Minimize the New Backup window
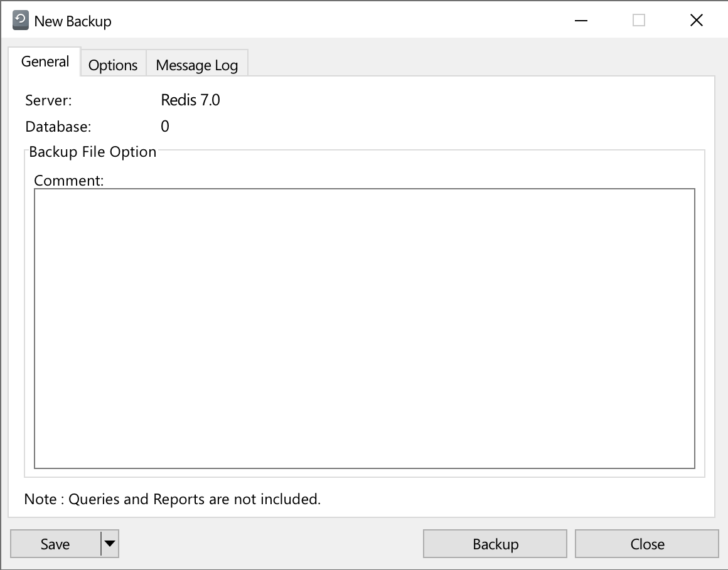728x570 pixels. click(581, 20)
